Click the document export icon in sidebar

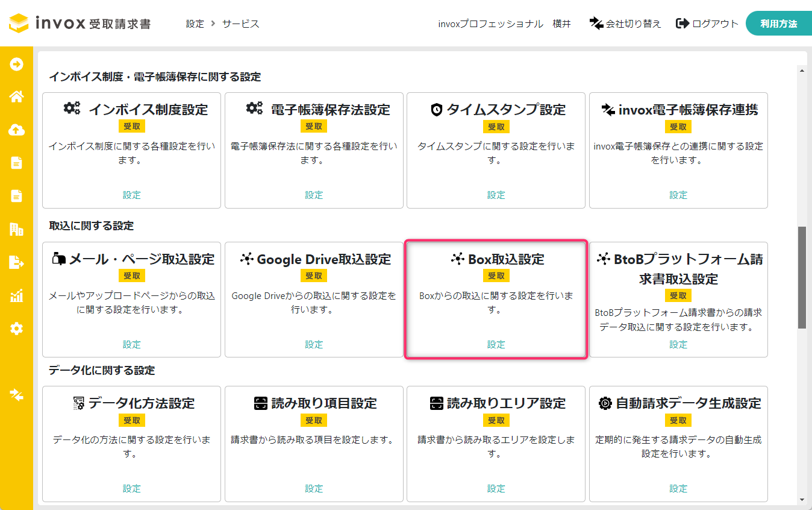click(16, 263)
